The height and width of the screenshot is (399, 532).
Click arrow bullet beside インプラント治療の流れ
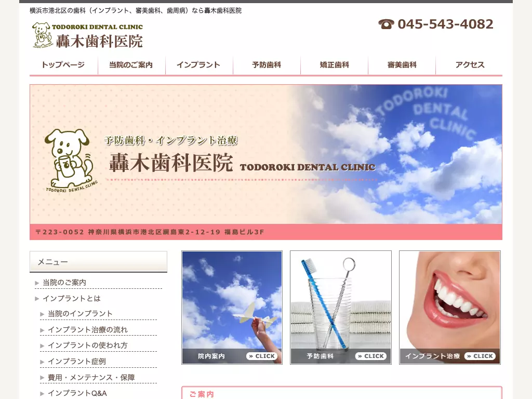[x=42, y=330]
